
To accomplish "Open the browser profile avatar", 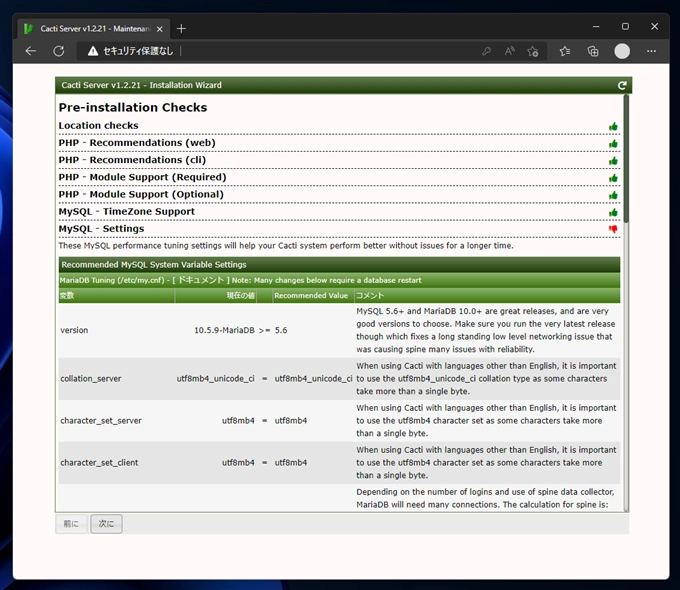I will click(x=622, y=51).
